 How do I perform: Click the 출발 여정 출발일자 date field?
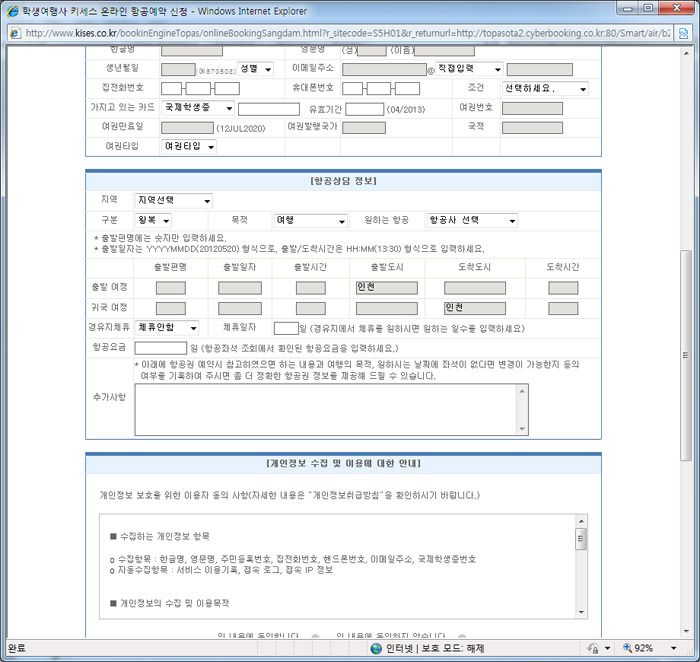pyautogui.click(x=240, y=288)
